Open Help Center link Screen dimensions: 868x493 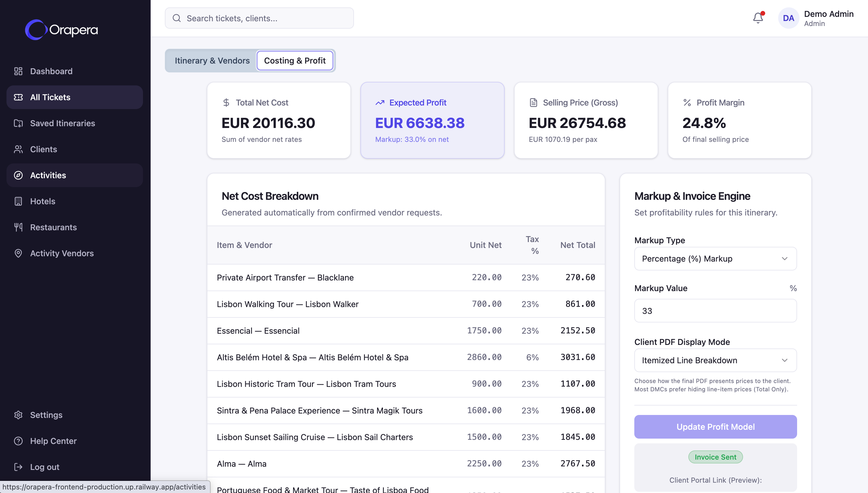[x=74, y=441]
